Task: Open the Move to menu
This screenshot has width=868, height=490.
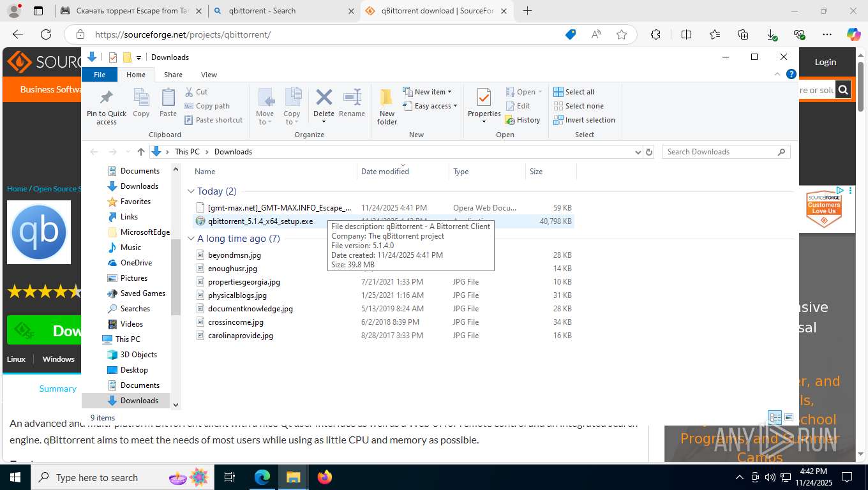Action: 265,107
